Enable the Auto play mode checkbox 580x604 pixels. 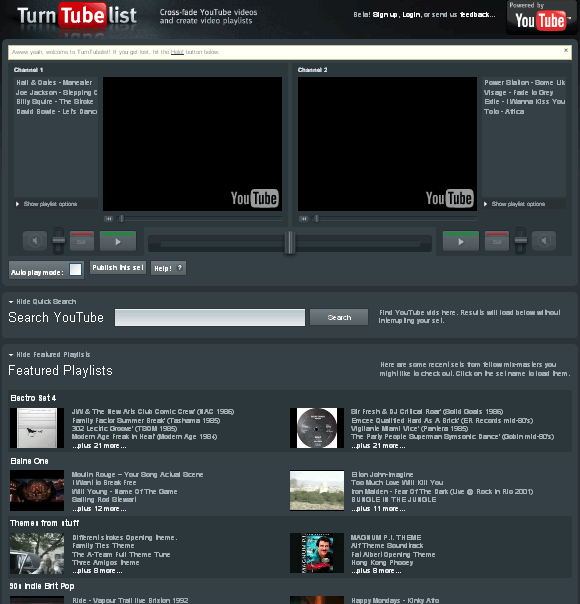[x=75, y=269]
